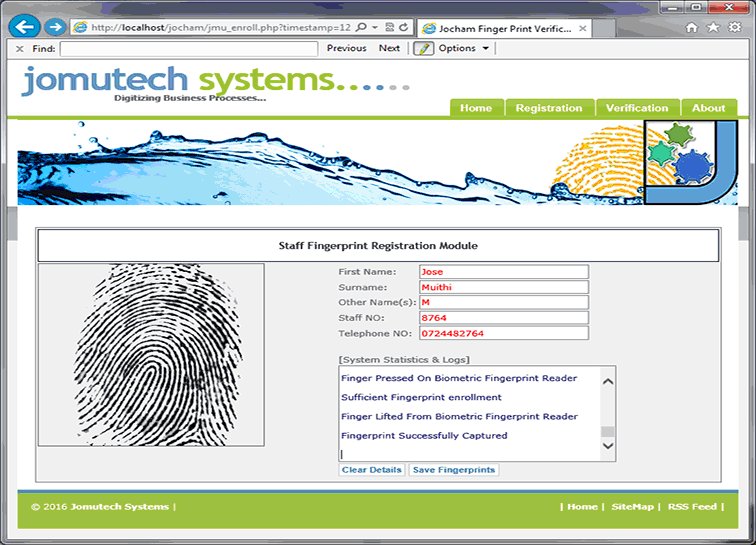Click the logs box scroll up arrow
The height and width of the screenshot is (545, 756).
[608, 382]
